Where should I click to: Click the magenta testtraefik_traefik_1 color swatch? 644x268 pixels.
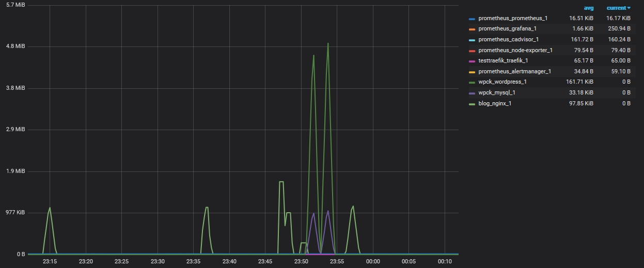[x=472, y=61]
